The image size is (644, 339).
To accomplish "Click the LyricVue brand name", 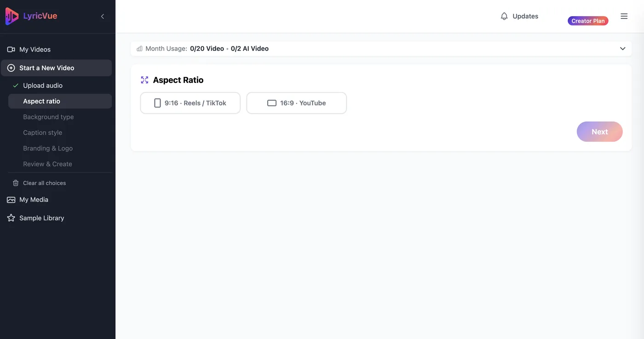I will [x=40, y=16].
